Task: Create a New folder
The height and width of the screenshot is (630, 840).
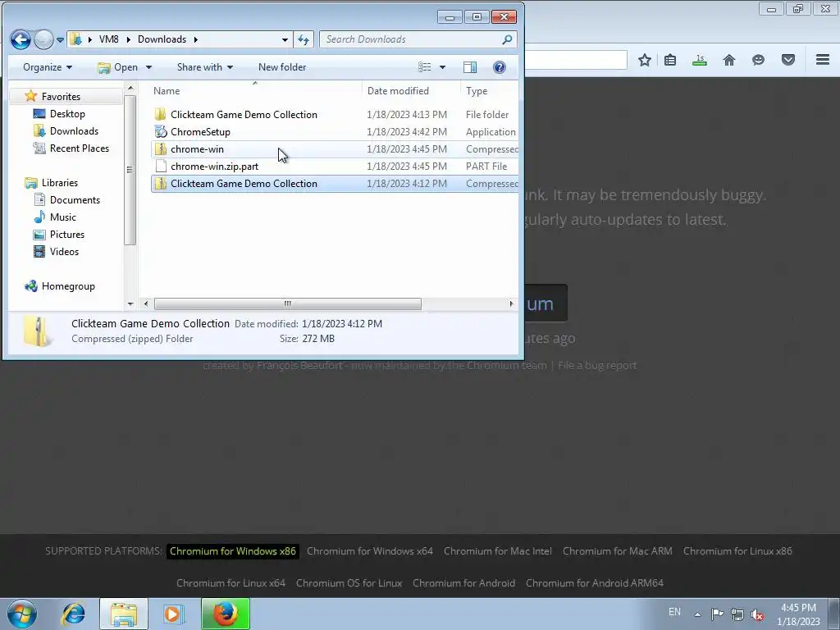Action: pyautogui.click(x=282, y=67)
